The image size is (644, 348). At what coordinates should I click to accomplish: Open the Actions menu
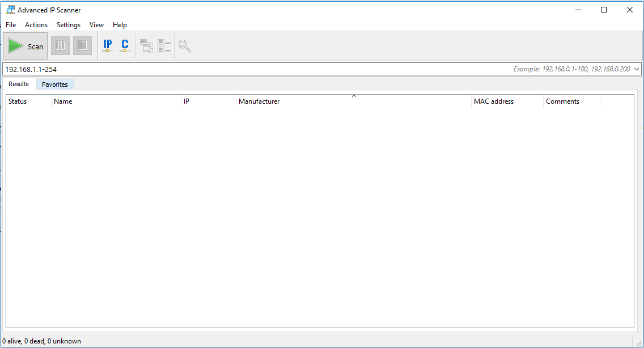tap(36, 24)
